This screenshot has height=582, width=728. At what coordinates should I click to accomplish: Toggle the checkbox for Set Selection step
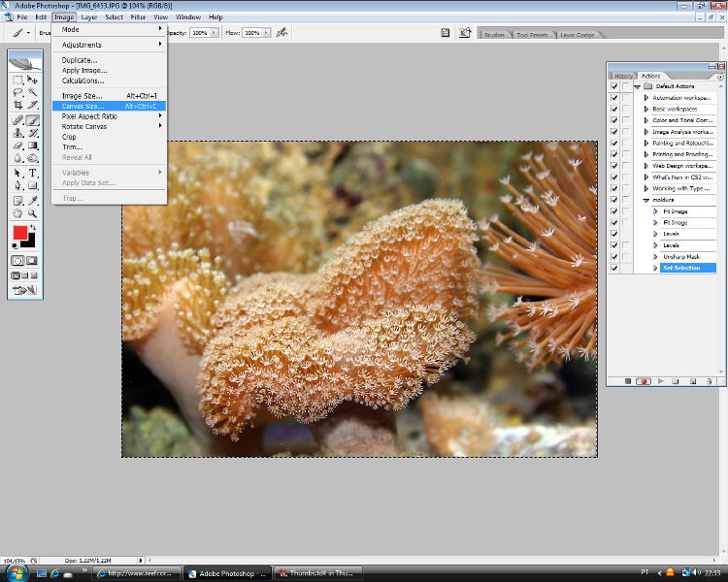click(613, 268)
